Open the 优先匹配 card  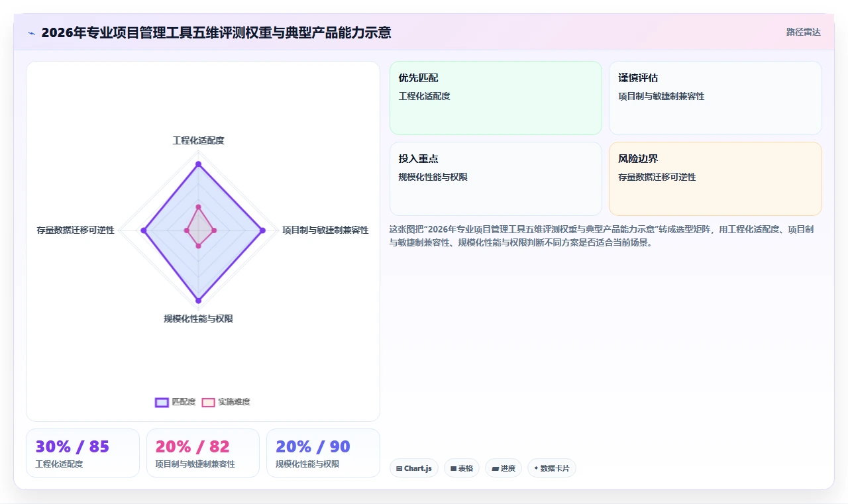[496, 98]
